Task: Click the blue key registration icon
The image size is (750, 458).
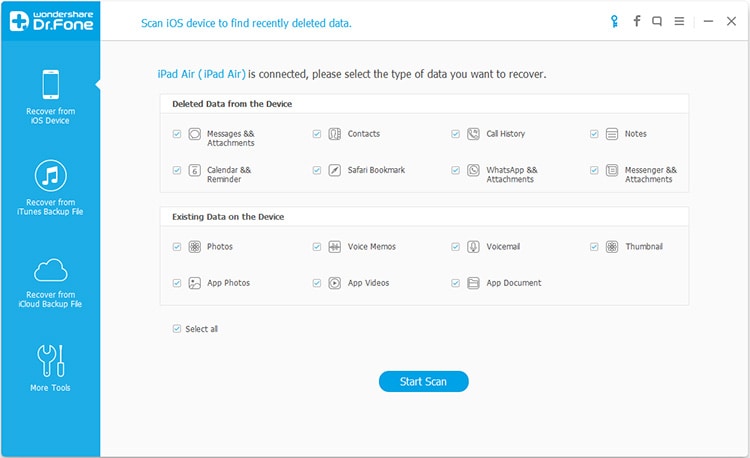Action: click(614, 21)
